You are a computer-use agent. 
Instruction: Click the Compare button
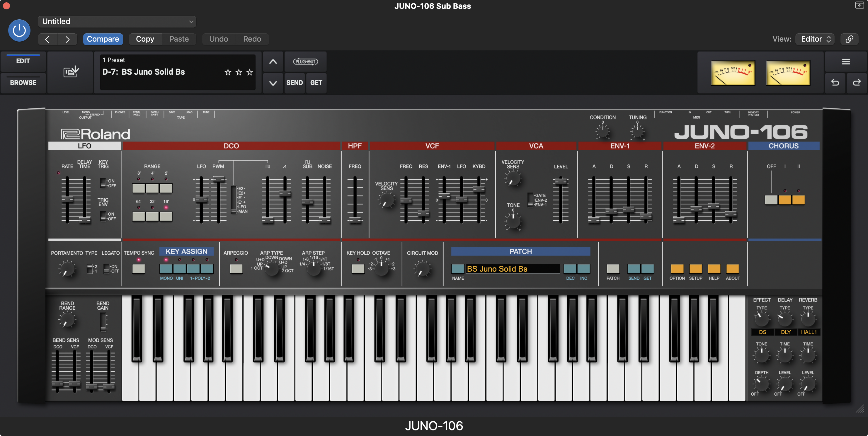103,39
